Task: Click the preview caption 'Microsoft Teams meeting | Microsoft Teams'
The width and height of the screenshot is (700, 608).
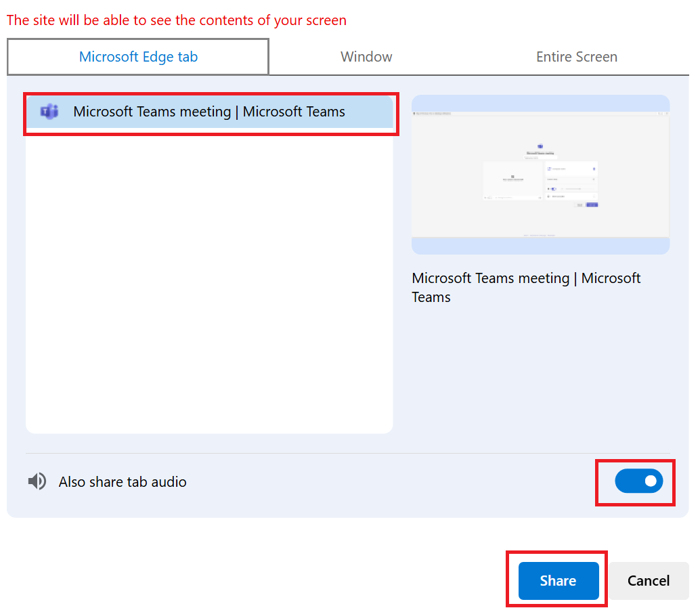Action: [526, 288]
